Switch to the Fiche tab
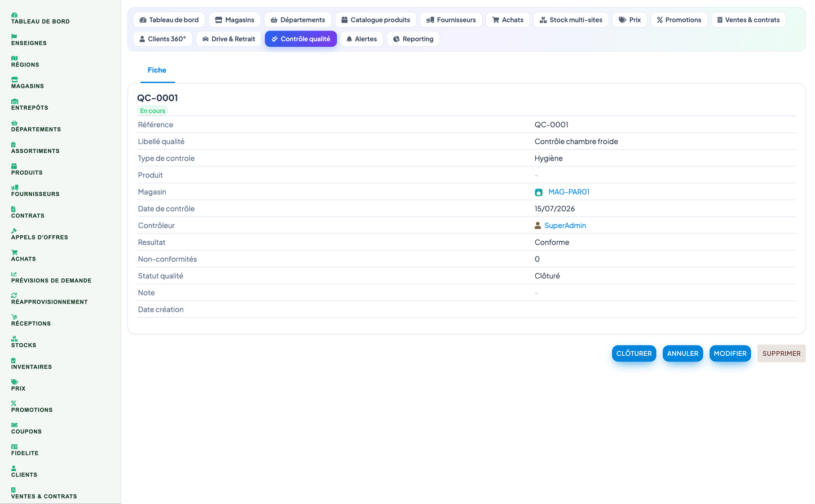Screen dimensions: 815x504 [157, 70]
